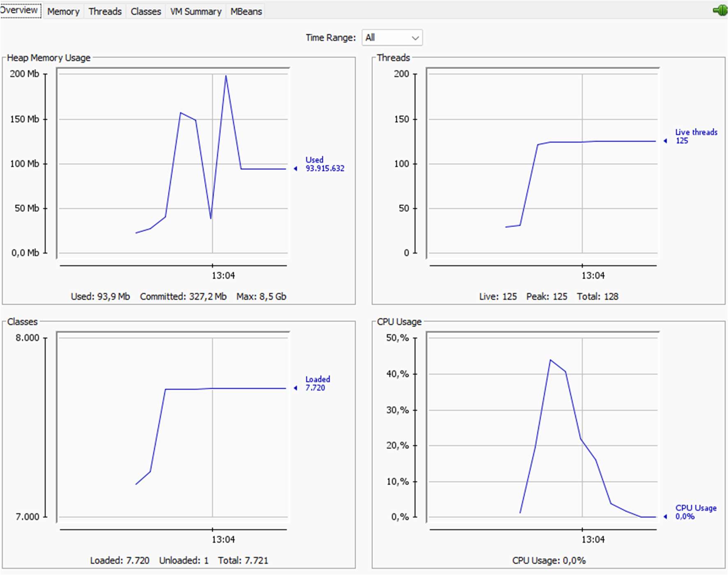Click the 'Live: 125' thread text
The image size is (728, 575).
(498, 296)
